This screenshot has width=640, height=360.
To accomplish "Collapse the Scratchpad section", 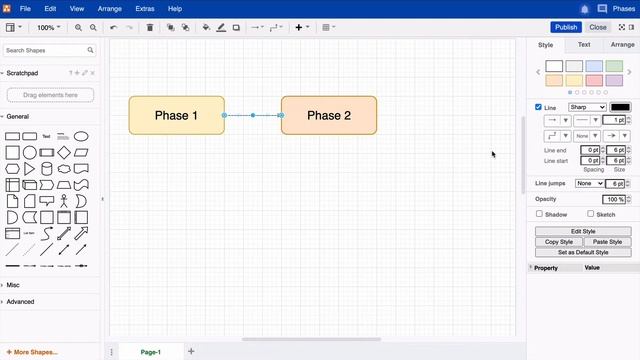I will click(22, 73).
